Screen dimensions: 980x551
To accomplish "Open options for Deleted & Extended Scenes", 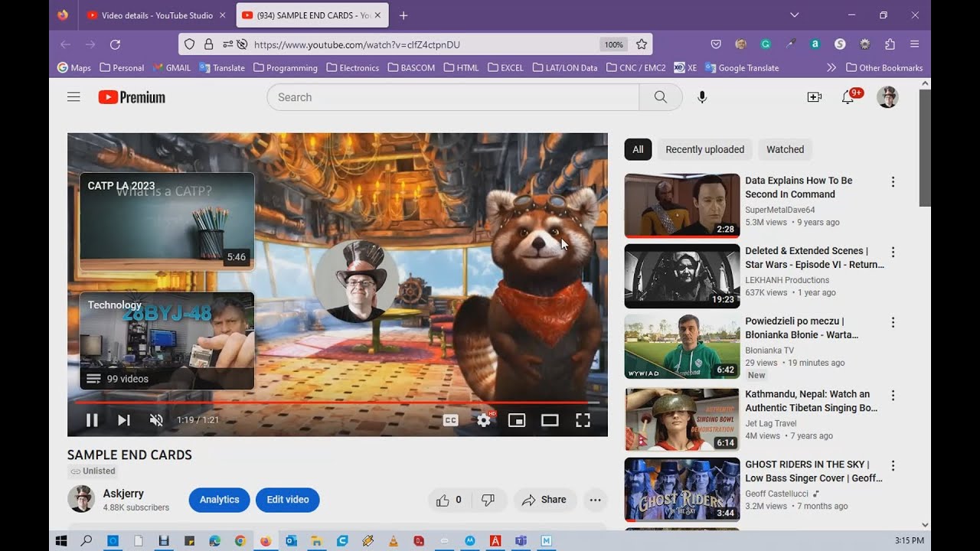I will (x=893, y=253).
